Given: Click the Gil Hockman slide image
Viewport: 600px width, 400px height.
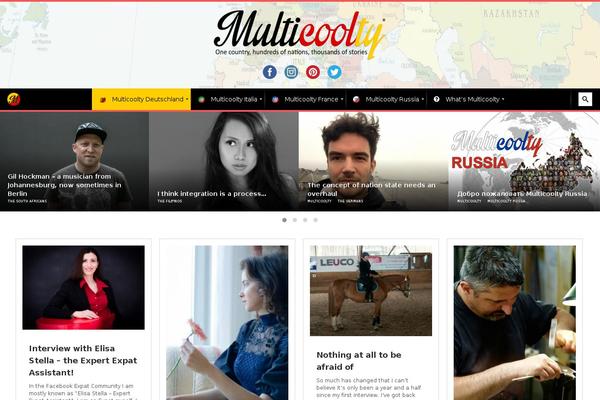Looking at the screenshot, I should (x=74, y=161).
